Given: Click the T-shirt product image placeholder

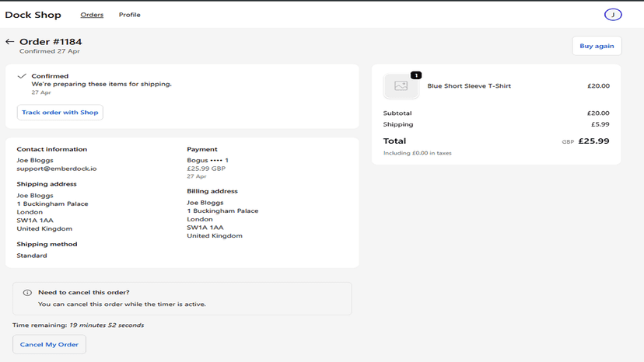Looking at the screenshot, I should pyautogui.click(x=401, y=85).
